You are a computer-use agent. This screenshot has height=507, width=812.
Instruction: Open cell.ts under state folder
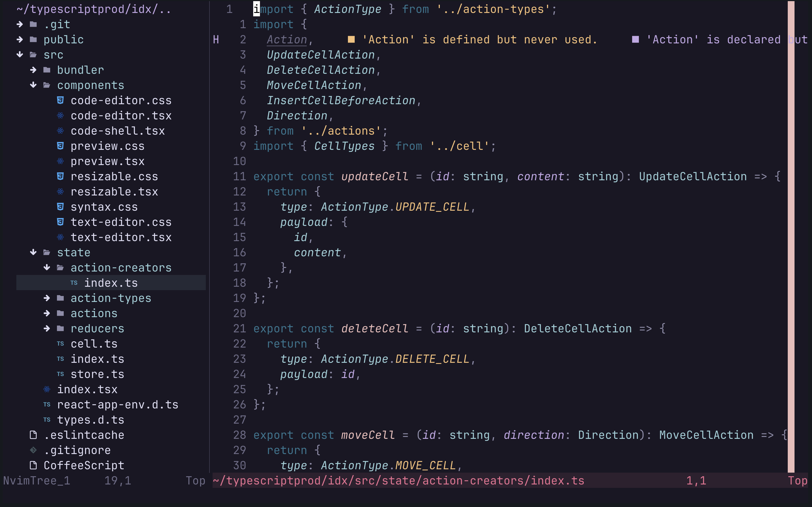(x=94, y=344)
